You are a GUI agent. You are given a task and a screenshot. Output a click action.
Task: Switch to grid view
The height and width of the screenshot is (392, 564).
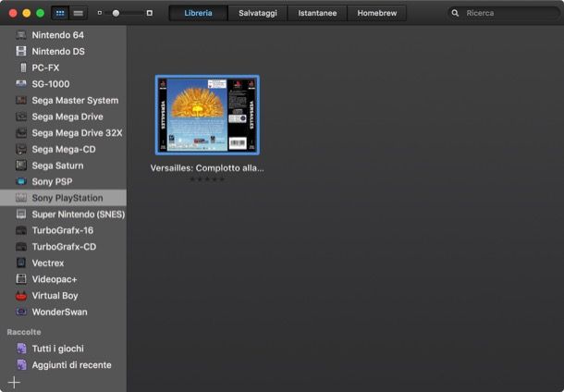pyautogui.click(x=60, y=13)
